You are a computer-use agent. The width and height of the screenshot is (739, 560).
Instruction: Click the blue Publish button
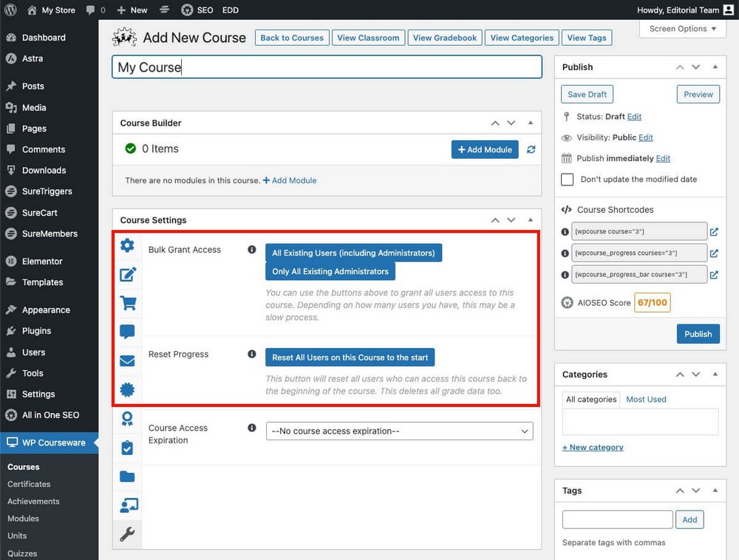click(698, 334)
